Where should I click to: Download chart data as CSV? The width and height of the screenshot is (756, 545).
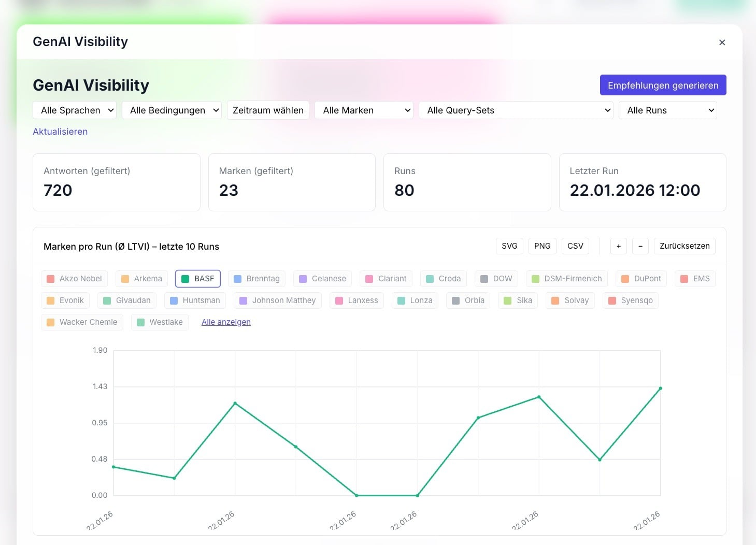pyautogui.click(x=575, y=246)
